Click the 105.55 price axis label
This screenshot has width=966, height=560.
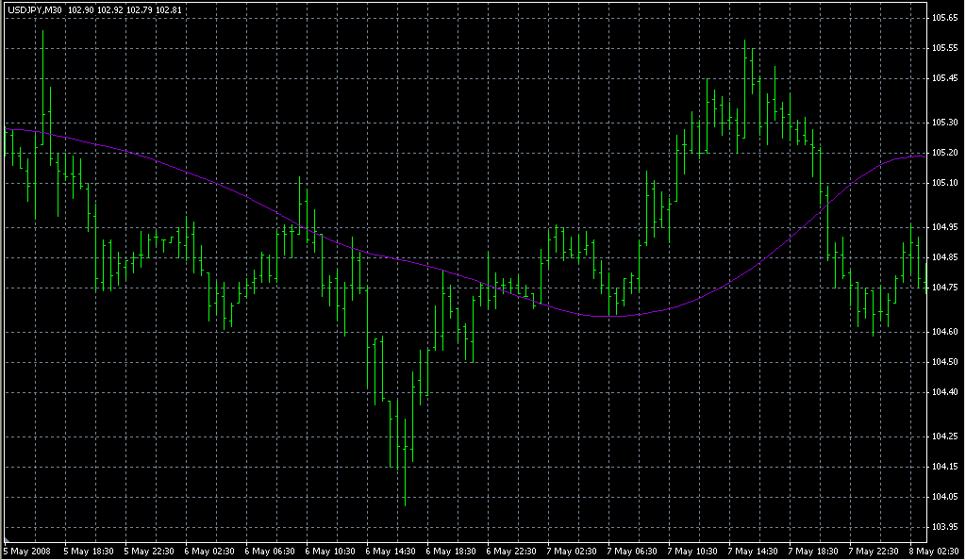[x=944, y=48]
